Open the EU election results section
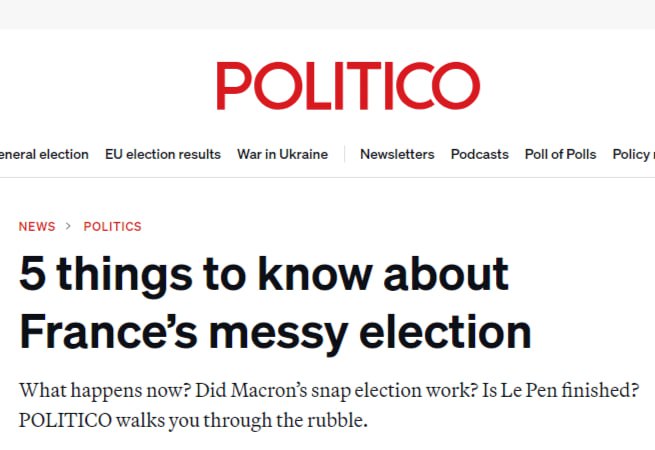The height and width of the screenshot is (450, 655). pos(163,154)
